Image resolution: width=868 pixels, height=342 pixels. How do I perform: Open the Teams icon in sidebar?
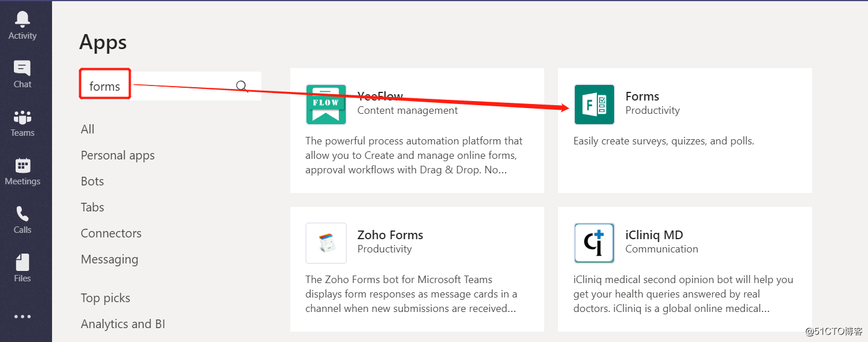[x=23, y=117]
